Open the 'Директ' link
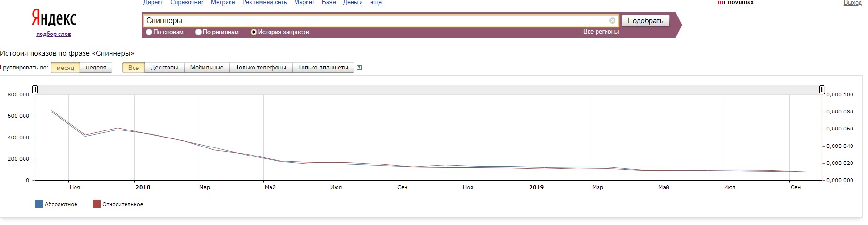Screen dimensions: 868x225 point(153,2)
